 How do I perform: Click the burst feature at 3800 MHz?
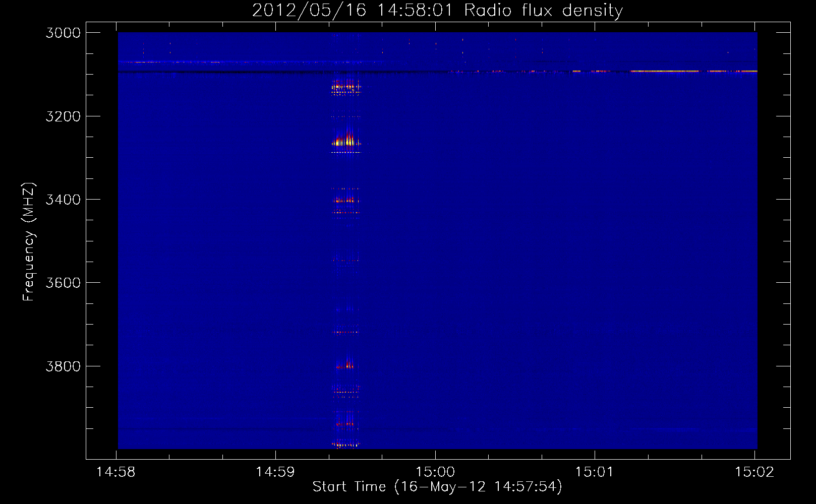pos(345,365)
